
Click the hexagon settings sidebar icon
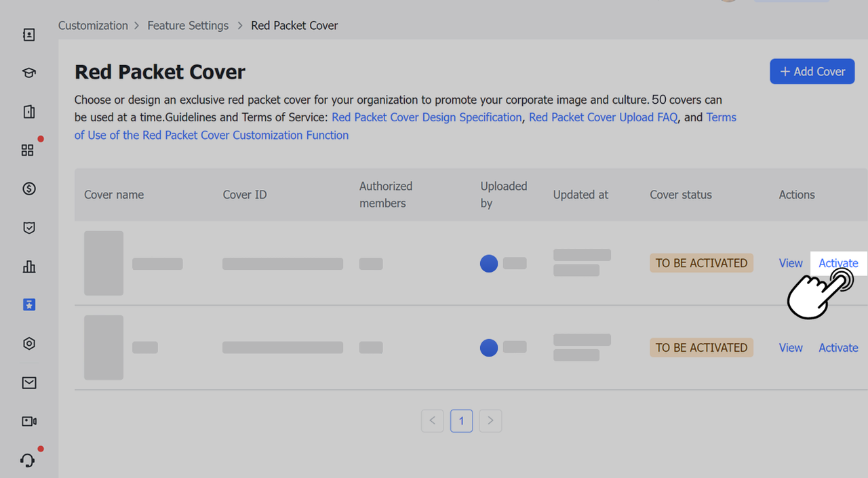click(x=28, y=344)
